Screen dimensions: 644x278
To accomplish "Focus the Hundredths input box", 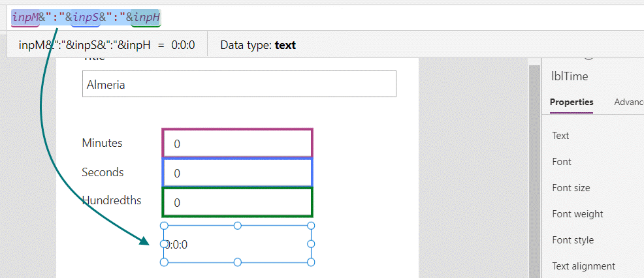I will [x=238, y=202].
